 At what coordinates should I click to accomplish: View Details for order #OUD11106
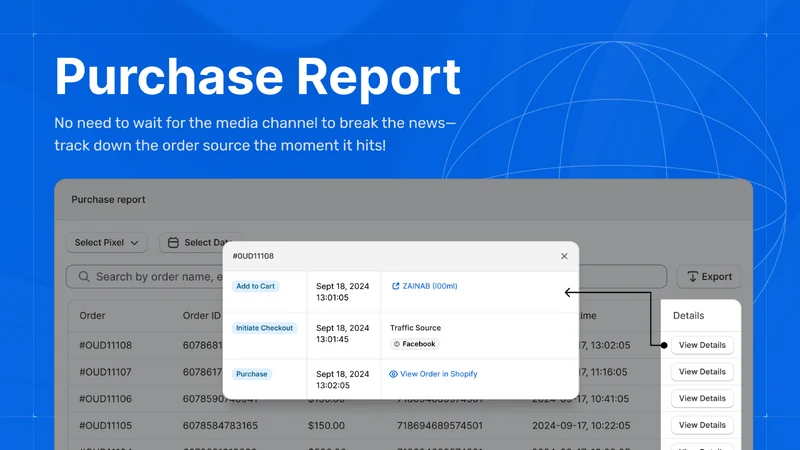coord(702,398)
